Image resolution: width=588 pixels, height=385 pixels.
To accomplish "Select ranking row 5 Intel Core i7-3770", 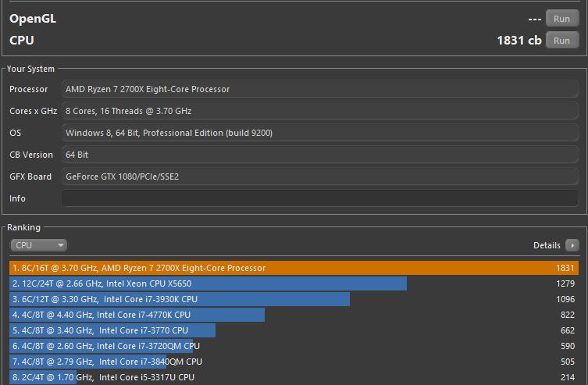I will (294, 330).
